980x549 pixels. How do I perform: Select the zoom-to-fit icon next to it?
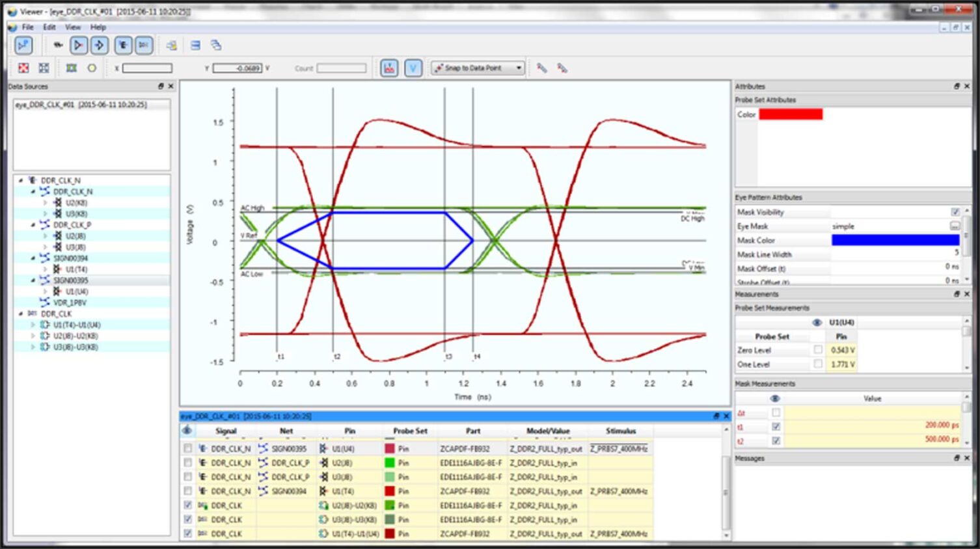(44, 68)
